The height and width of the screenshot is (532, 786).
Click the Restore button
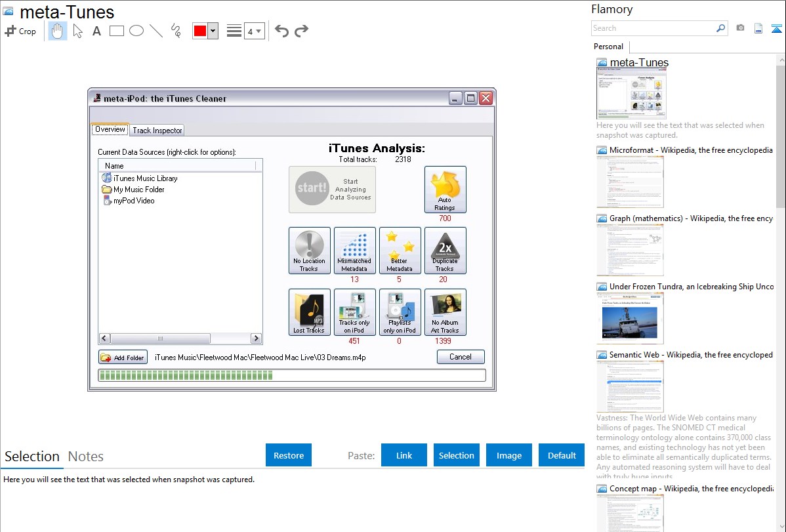289,455
